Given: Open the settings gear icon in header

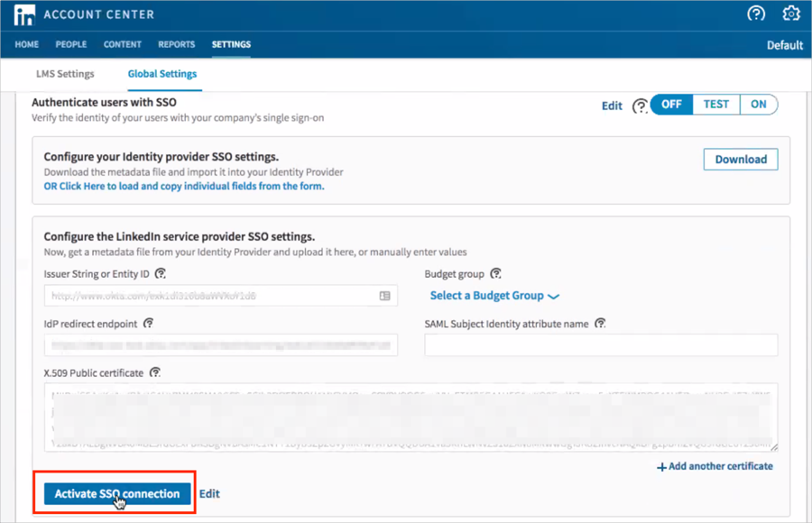Looking at the screenshot, I should coord(791,14).
